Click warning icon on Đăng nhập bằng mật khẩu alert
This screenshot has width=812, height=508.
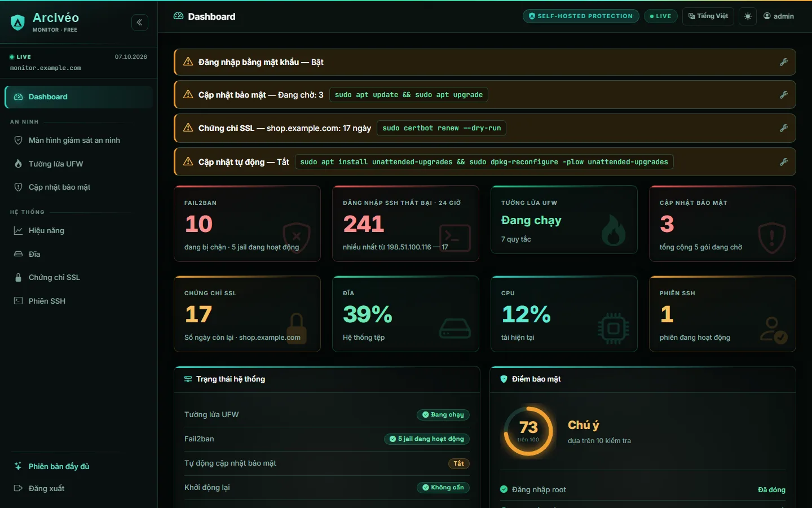(x=188, y=62)
